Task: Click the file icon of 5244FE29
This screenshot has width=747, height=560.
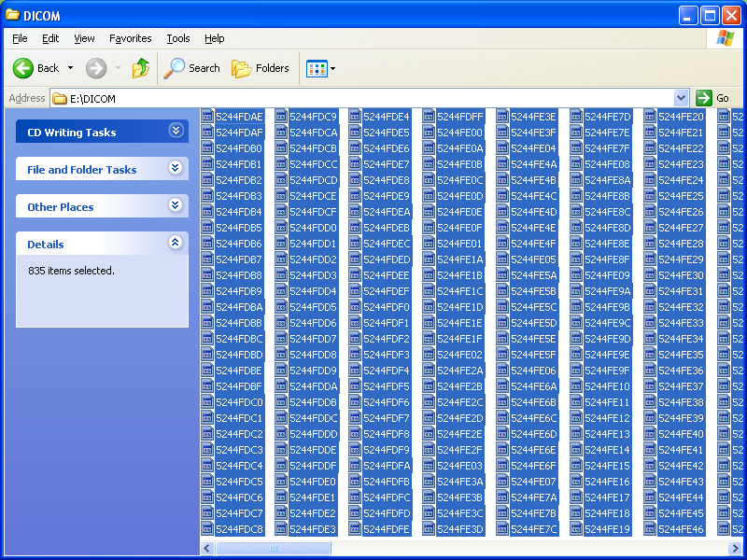Action: (650, 259)
